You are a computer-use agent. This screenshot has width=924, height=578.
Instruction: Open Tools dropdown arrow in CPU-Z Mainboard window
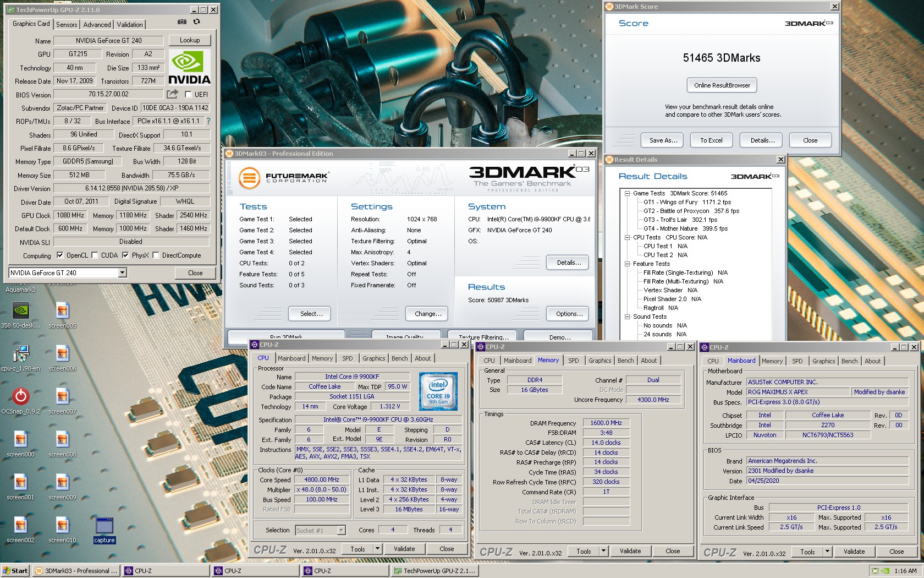coord(827,552)
